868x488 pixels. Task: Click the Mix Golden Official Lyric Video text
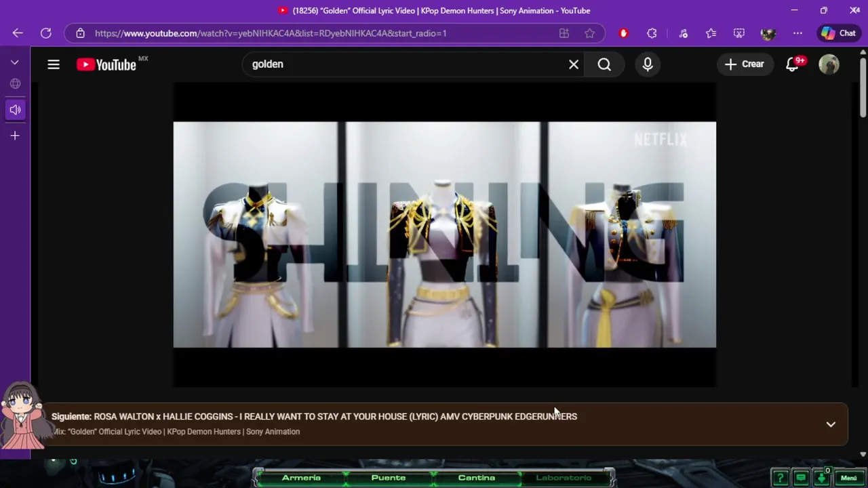[x=176, y=432]
